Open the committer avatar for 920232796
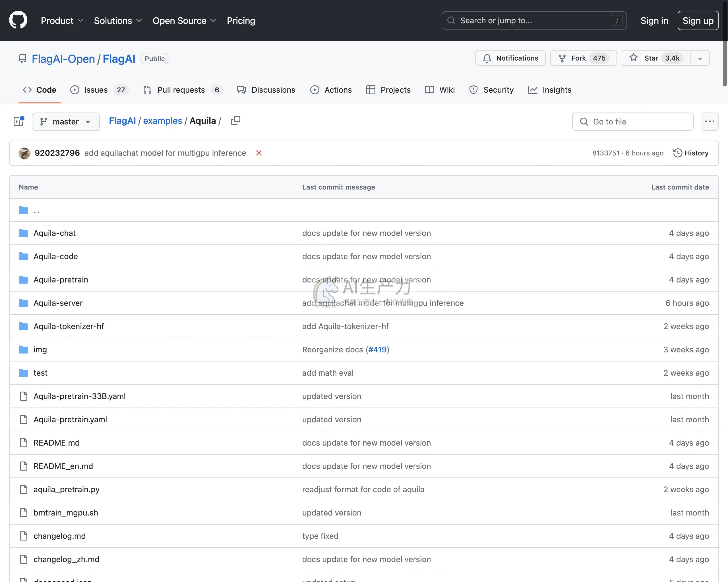This screenshot has width=728, height=582. (24, 153)
